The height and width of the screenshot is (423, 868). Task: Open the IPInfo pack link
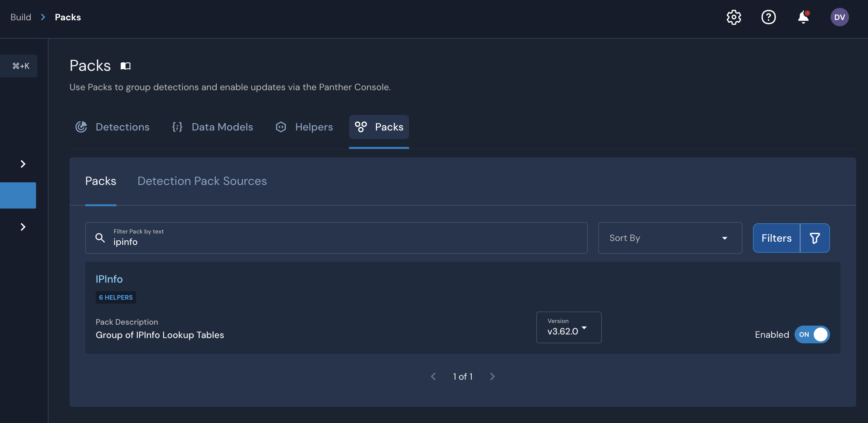point(109,279)
